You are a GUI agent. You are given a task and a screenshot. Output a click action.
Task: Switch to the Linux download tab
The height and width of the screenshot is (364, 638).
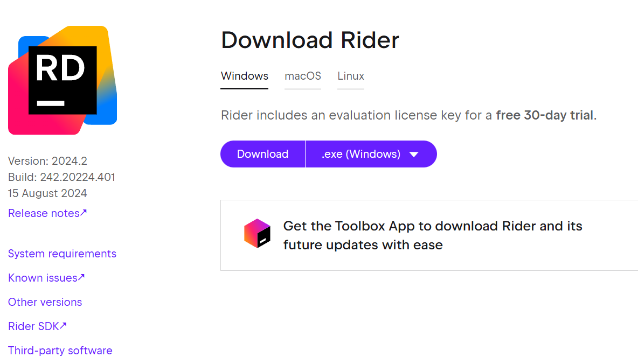click(351, 76)
